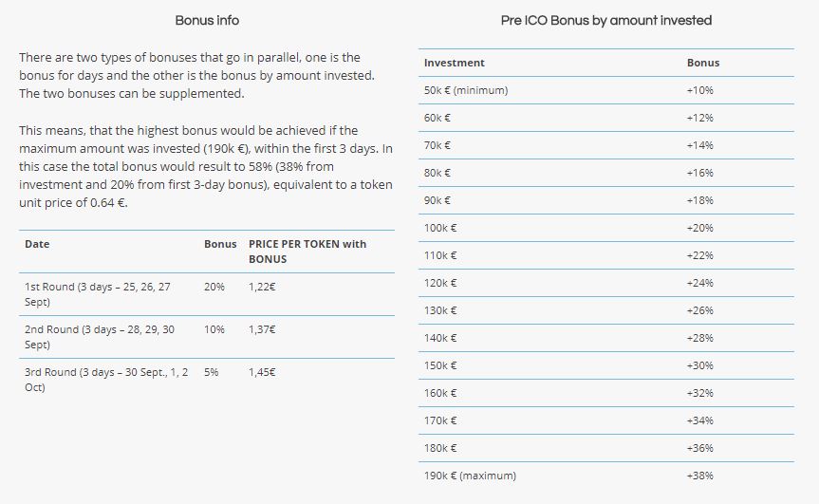Screen dimensions: 819x504
Task: Click the 100k € investment row
Action: tap(605, 228)
